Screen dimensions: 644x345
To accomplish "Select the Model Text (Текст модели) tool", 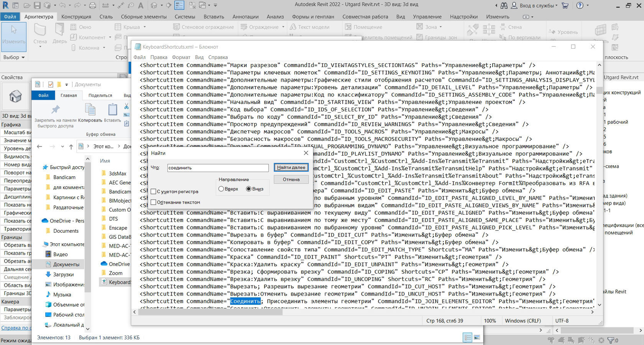I will point(309,27).
